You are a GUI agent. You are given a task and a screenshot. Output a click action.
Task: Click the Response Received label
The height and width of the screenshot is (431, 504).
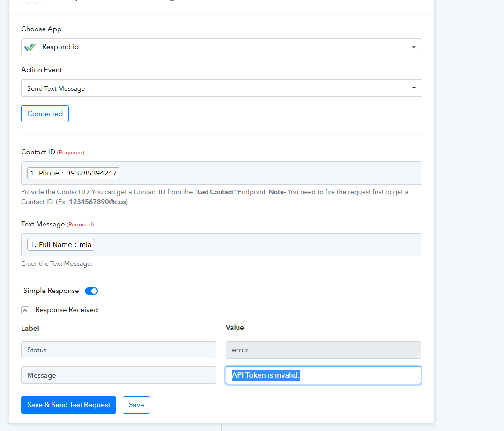pyautogui.click(x=67, y=310)
